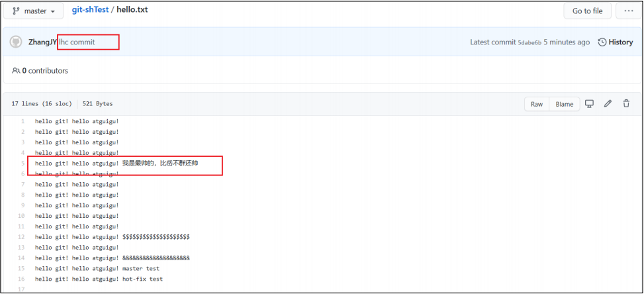Click the 0 contributors text
Screen dimensions: 644x294
click(45, 71)
